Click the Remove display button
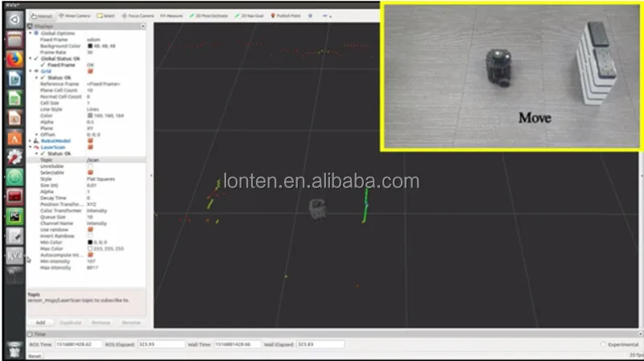 click(101, 323)
